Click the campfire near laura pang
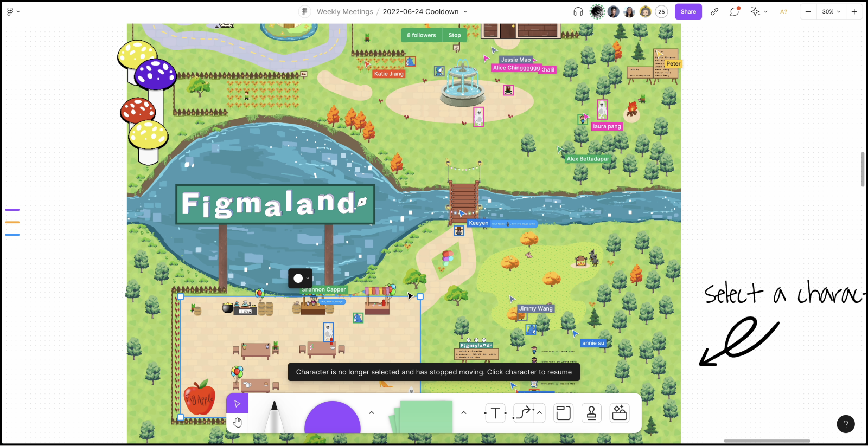 coord(632,109)
